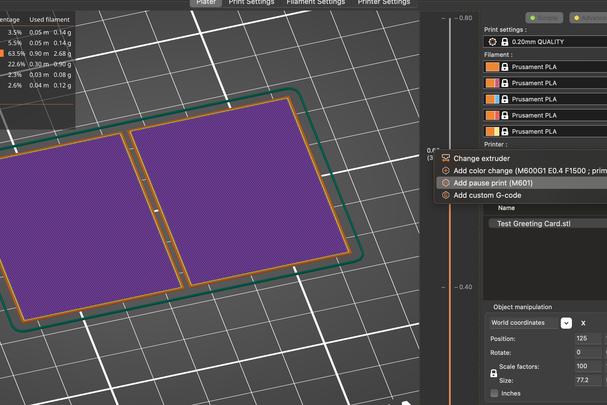607x405 pixels.
Task: Choose Add custom G-code entry
Action: [x=521, y=196]
